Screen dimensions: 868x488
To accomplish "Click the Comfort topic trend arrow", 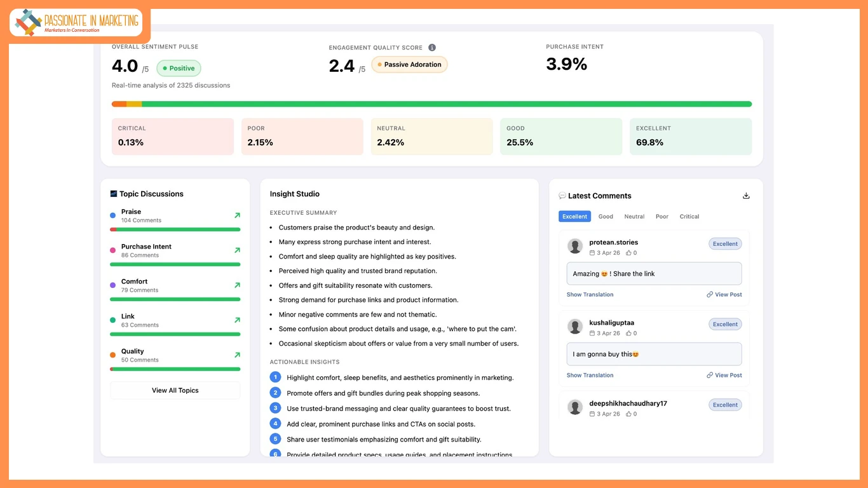I will click(x=237, y=285).
